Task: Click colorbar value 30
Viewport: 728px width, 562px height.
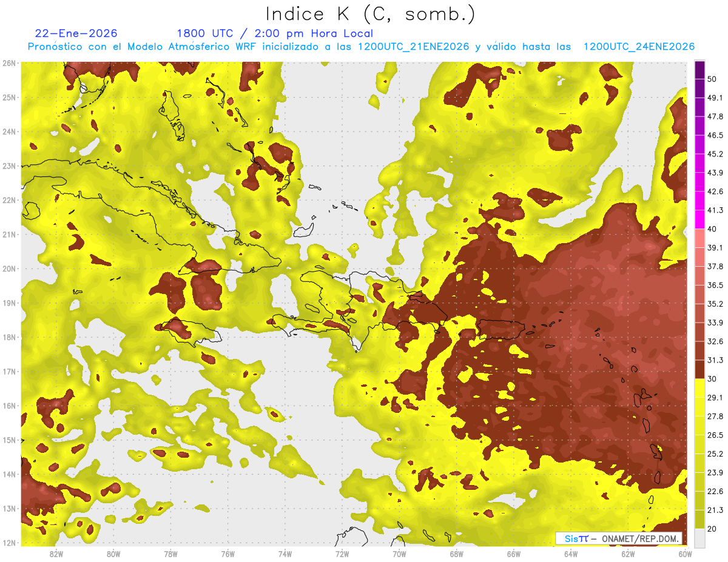Action: tap(713, 379)
